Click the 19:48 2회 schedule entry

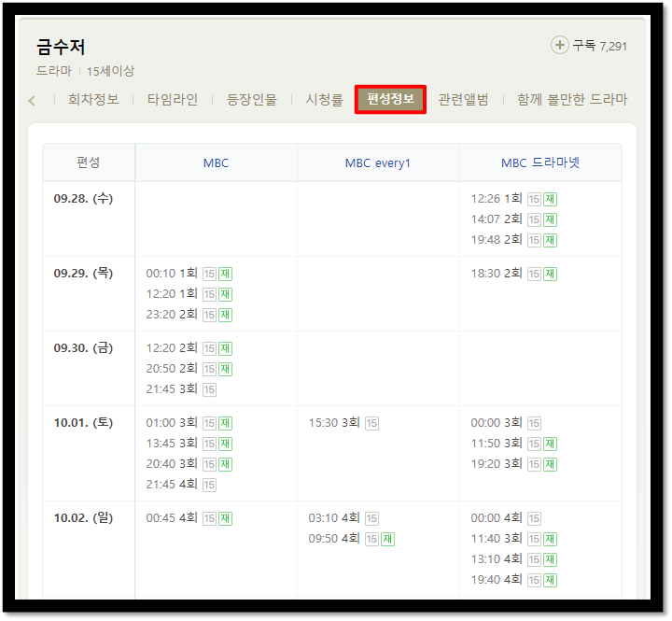(x=497, y=240)
